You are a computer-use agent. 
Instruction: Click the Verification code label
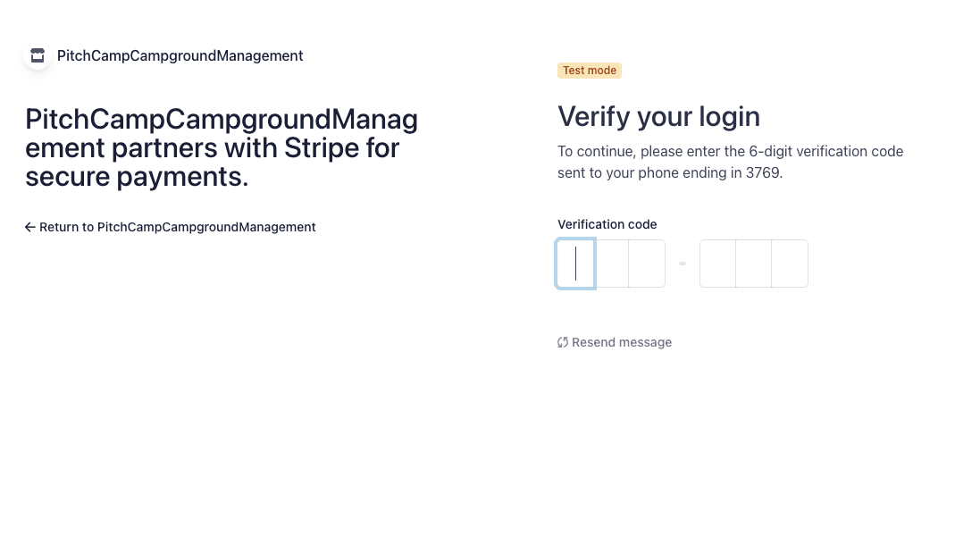(x=607, y=224)
